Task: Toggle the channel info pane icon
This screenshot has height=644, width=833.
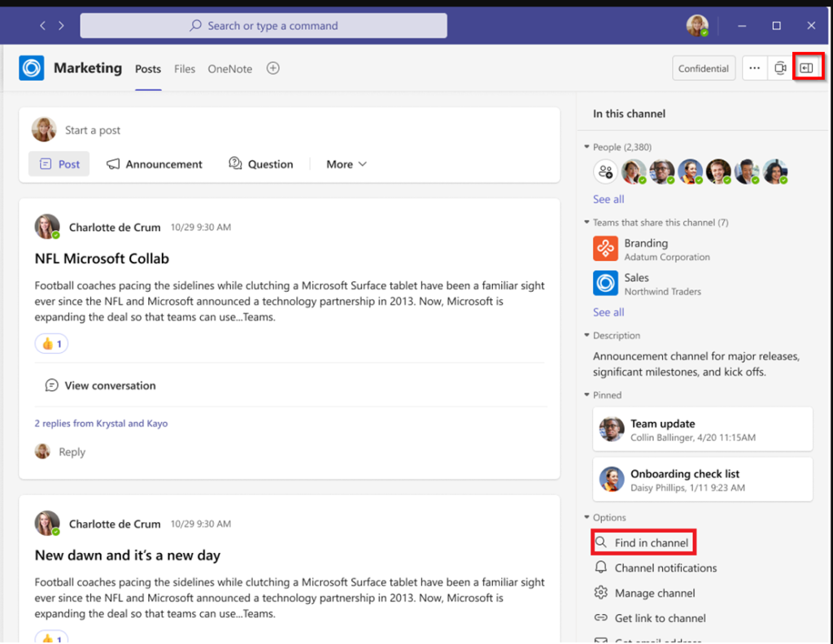Action: tap(806, 67)
